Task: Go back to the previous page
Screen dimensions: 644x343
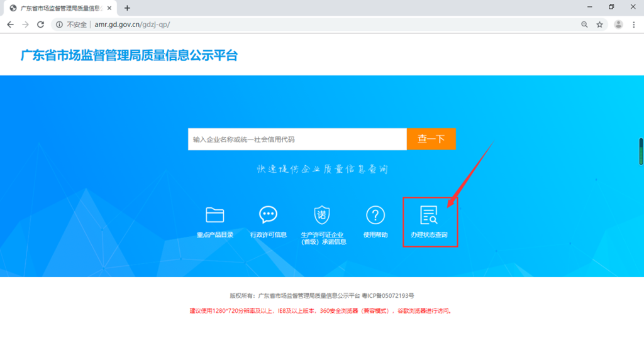Action: [x=10, y=24]
